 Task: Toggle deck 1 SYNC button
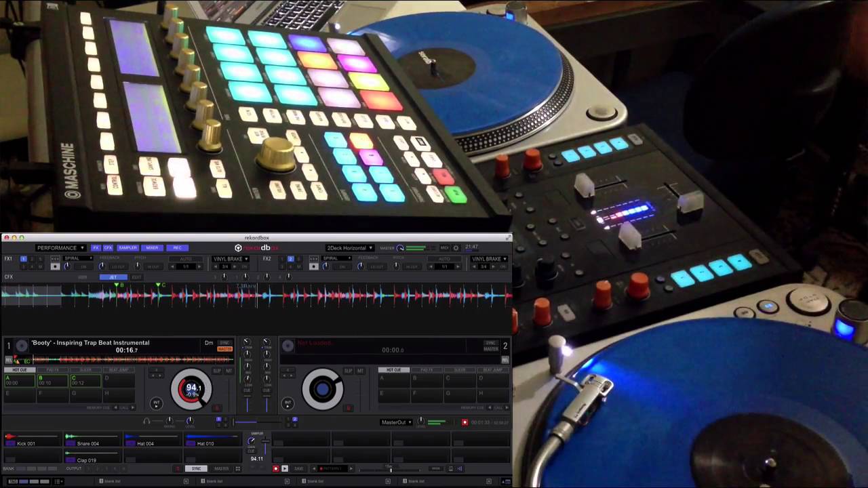pyautogui.click(x=225, y=342)
